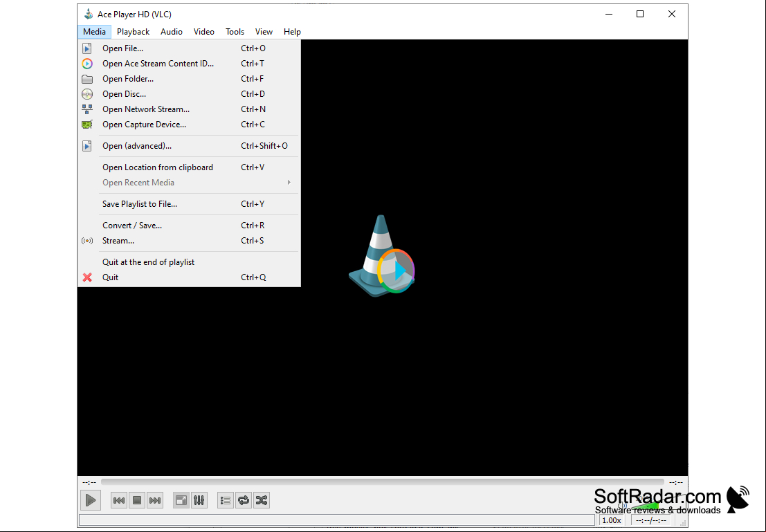
Task: Select Save Playlist to File
Action: 189,203
